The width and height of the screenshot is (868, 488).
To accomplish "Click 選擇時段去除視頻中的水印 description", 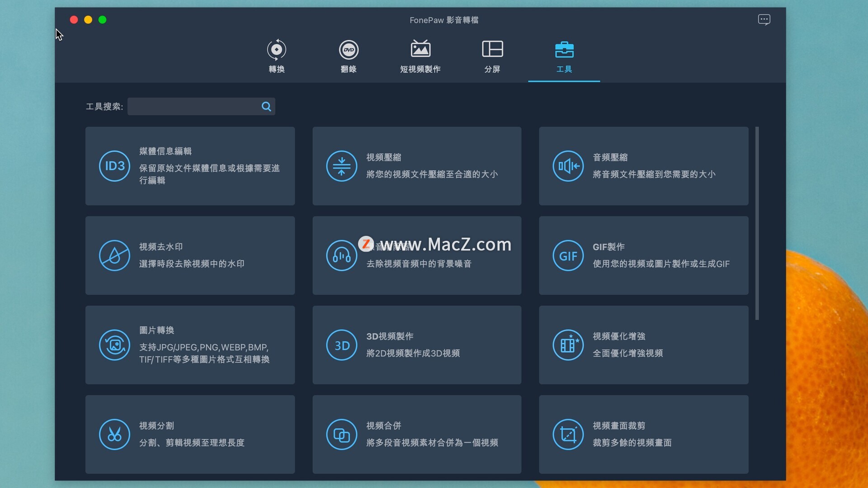I will tap(192, 263).
